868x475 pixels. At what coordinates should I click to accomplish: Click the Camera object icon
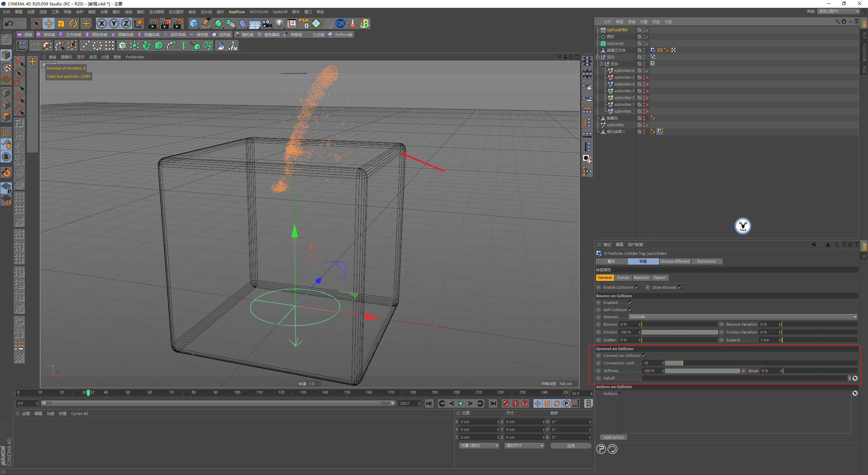(x=267, y=23)
